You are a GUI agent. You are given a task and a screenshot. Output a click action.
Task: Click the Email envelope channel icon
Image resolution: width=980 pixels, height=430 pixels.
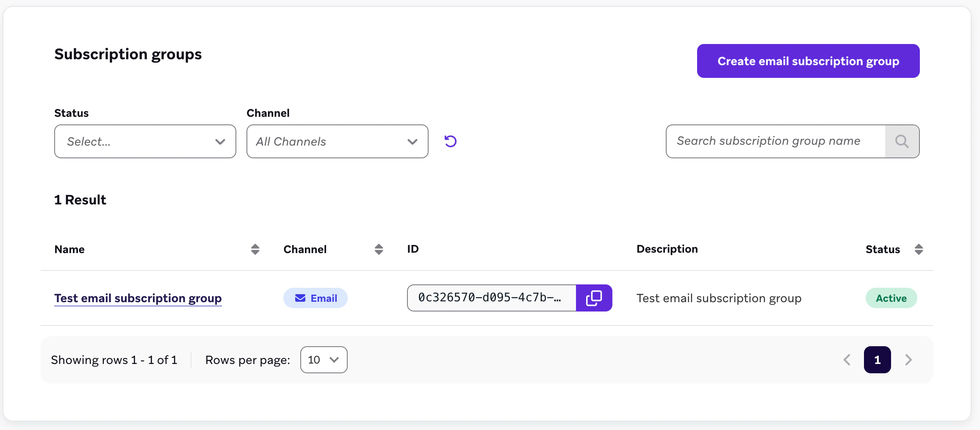300,298
